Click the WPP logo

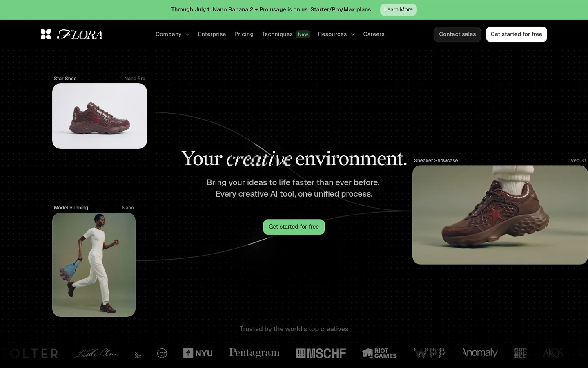tap(430, 353)
